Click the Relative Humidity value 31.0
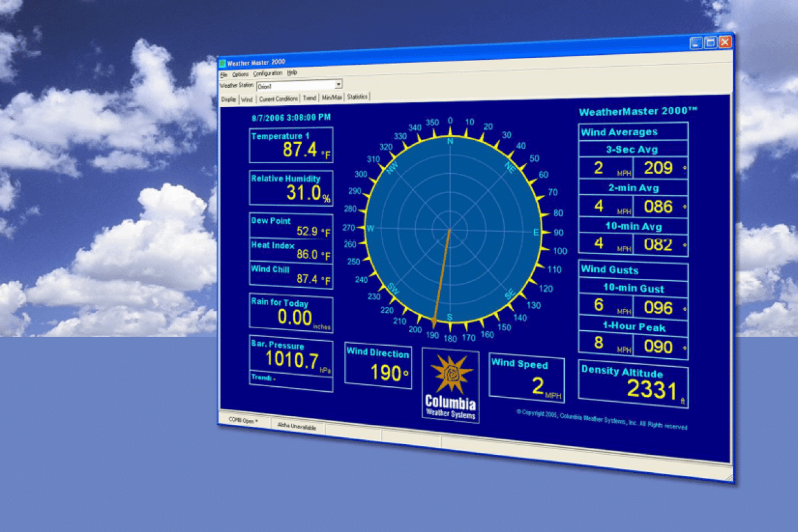798x532 pixels. pos(304,192)
